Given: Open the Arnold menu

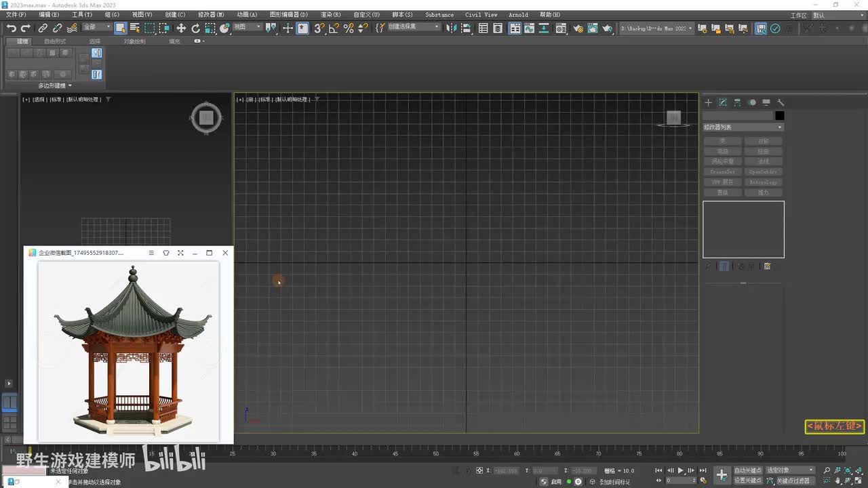Looking at the screenshot, I should tap(518, 15).
